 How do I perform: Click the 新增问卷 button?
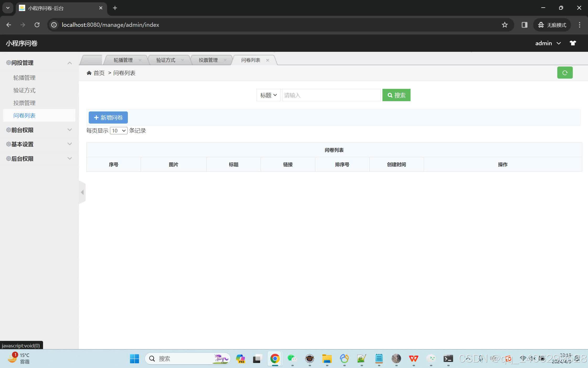click(x=108, y=117)
